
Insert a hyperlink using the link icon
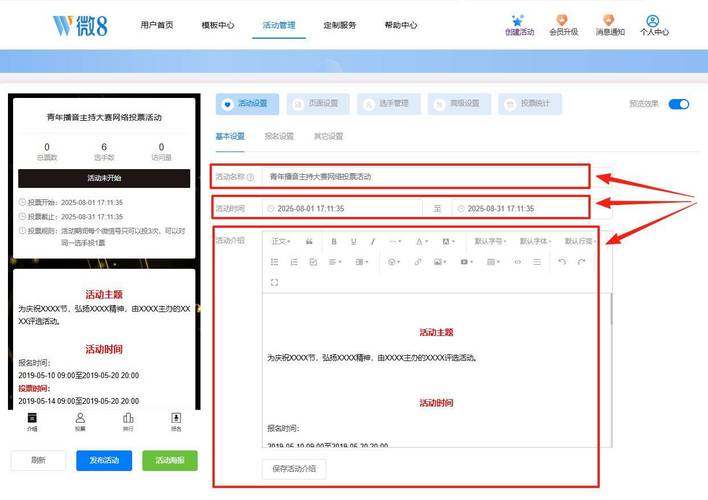click(x=417, y=262)
